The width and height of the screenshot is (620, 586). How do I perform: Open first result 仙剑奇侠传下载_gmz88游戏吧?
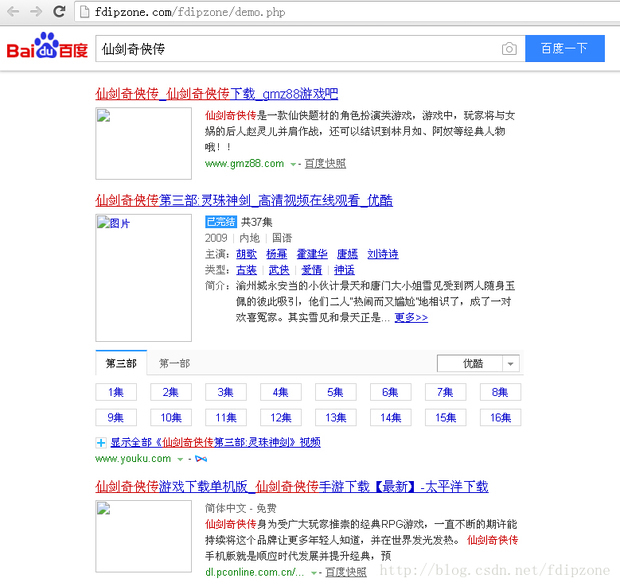click(217, 94)
